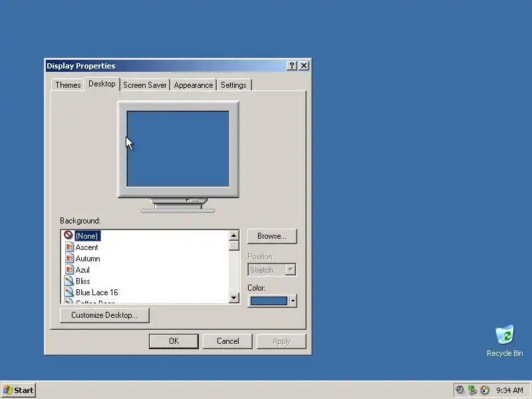Select the Bliss wallpaper
This screenshot has width=532, height=399.
82,281
